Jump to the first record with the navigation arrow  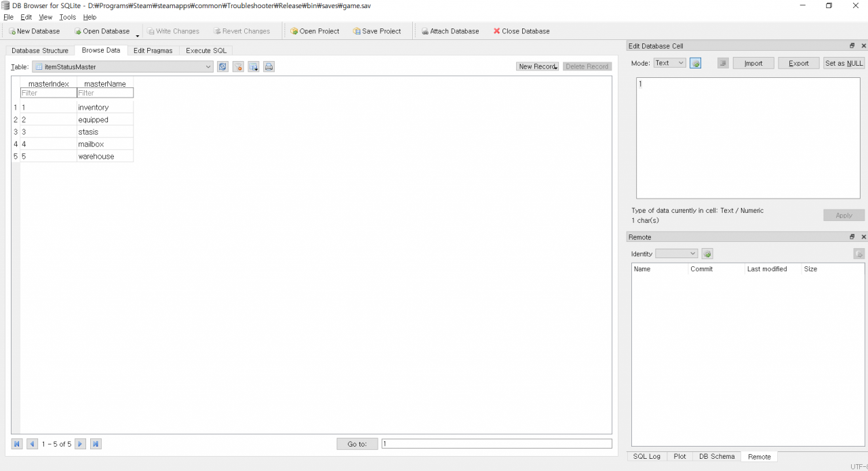click(x=17, y=444)
